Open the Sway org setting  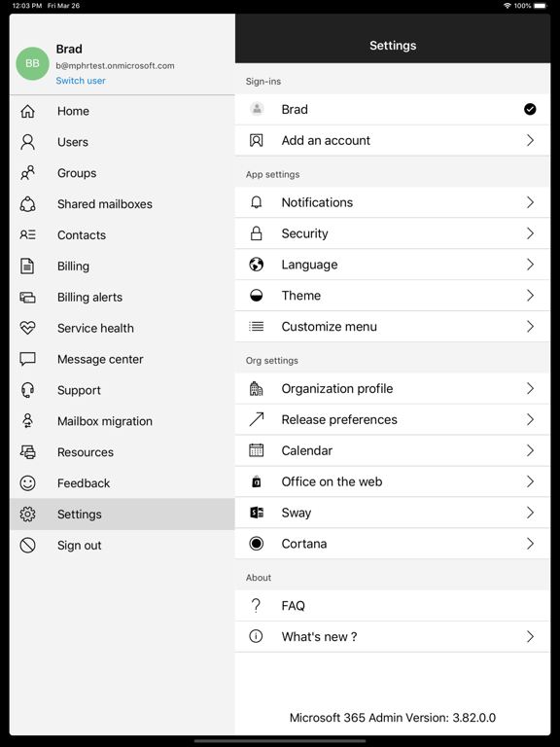point(393,513)
